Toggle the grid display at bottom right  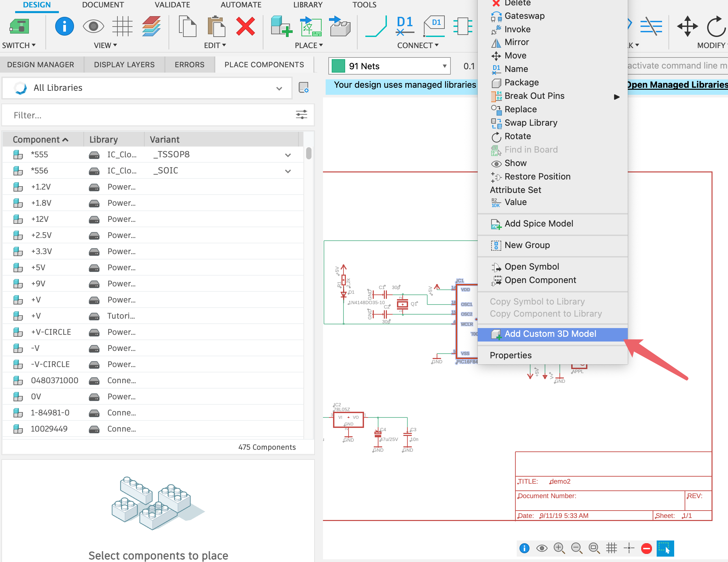pyautogui.click(x=612, y=548)
